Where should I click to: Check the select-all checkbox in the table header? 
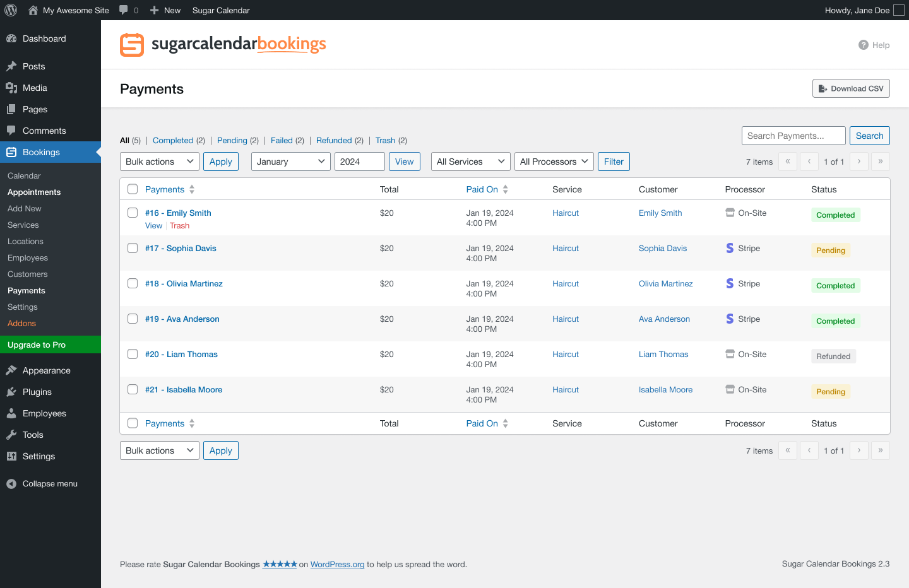coord(132,189)
